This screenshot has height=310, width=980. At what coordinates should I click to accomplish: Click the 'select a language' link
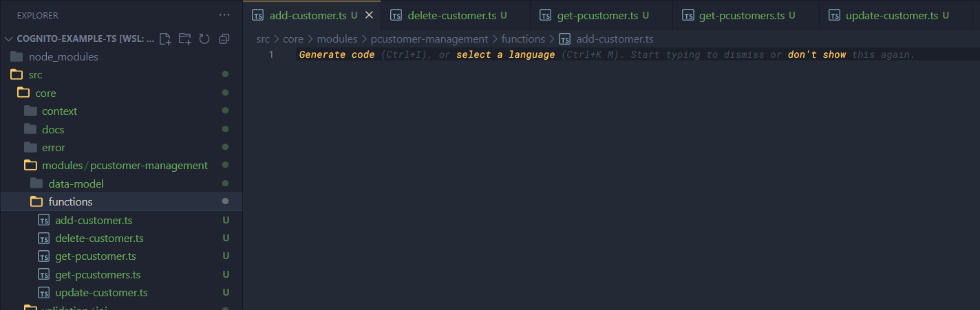505,54
